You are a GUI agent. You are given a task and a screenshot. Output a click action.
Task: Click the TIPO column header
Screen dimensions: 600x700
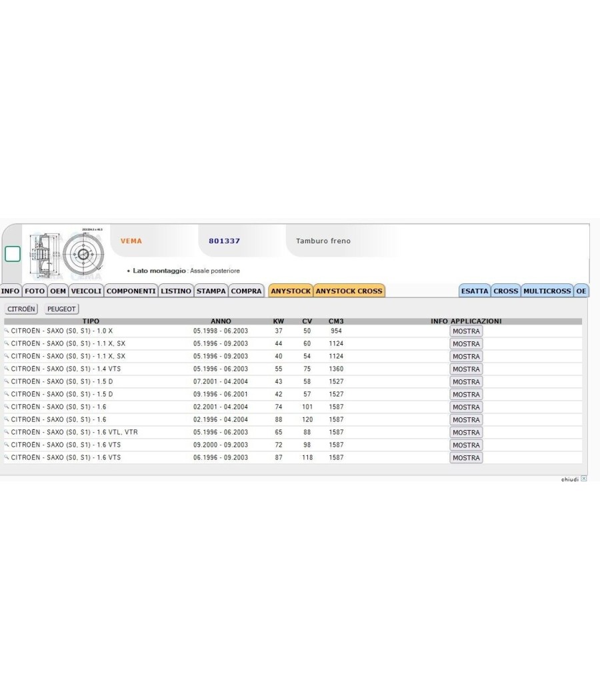(91, 321)
